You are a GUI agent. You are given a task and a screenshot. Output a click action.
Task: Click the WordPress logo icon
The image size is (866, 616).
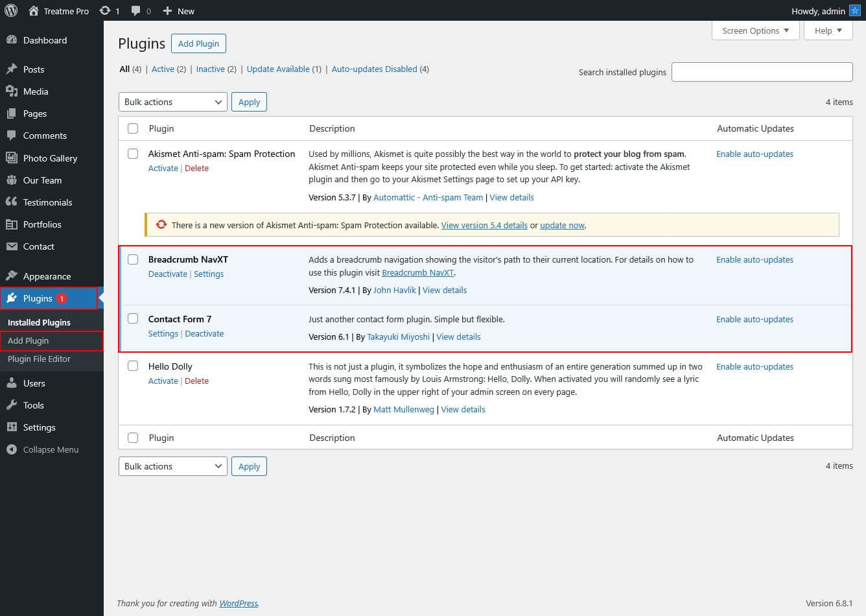[x=11, y=10]
